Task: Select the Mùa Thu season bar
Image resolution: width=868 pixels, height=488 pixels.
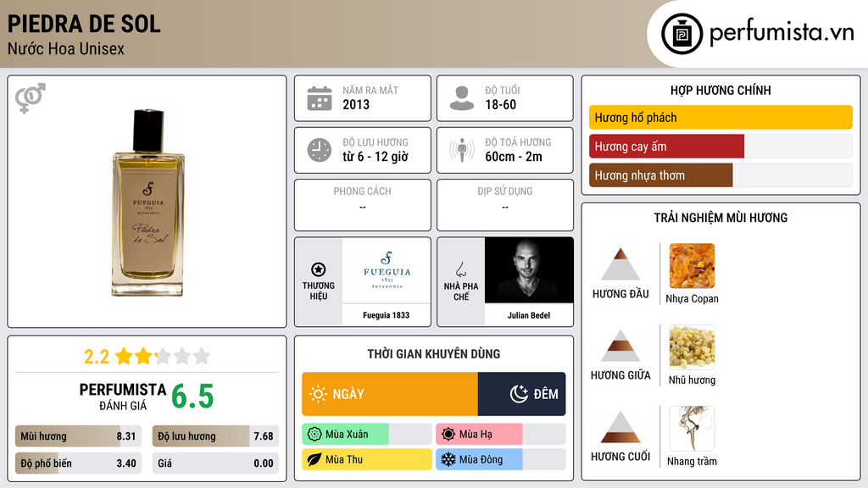Action: click(367, 459)
